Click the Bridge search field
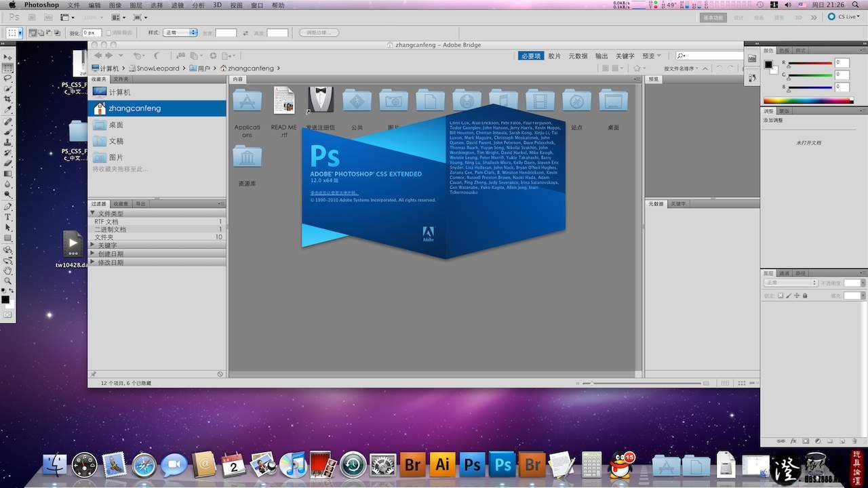 [x=711, y=56]
